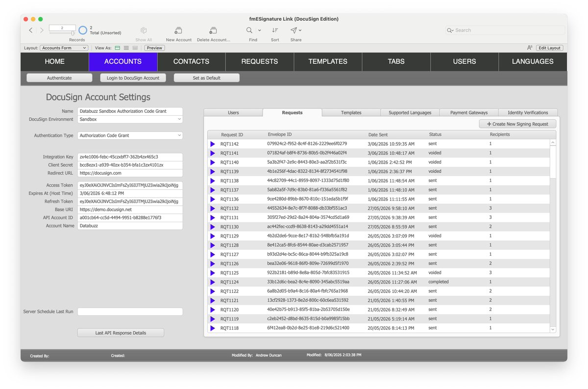Screen dimensions: 588x389
Task: Click the Search field in toolbar
Action: (x=505, y=30)
